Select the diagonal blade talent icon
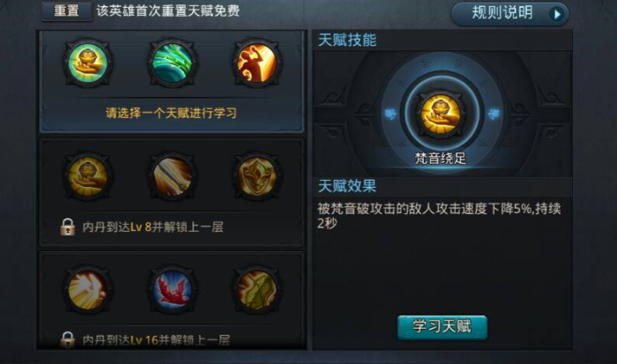The width and height of the screenshot is (617, 364). [x=173, y=176]
